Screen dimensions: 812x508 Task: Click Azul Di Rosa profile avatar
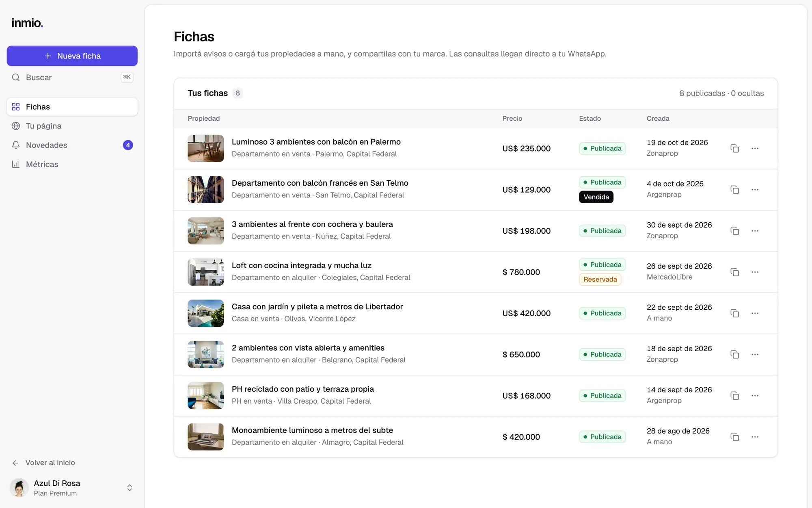point(19,488)
